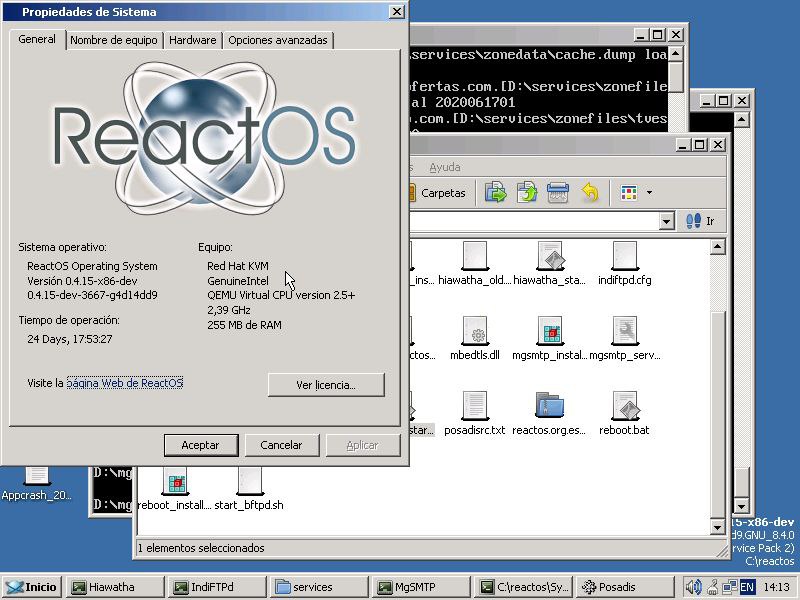
Task: Click the 14:13 taskbar clock
Action: [776, 587]
